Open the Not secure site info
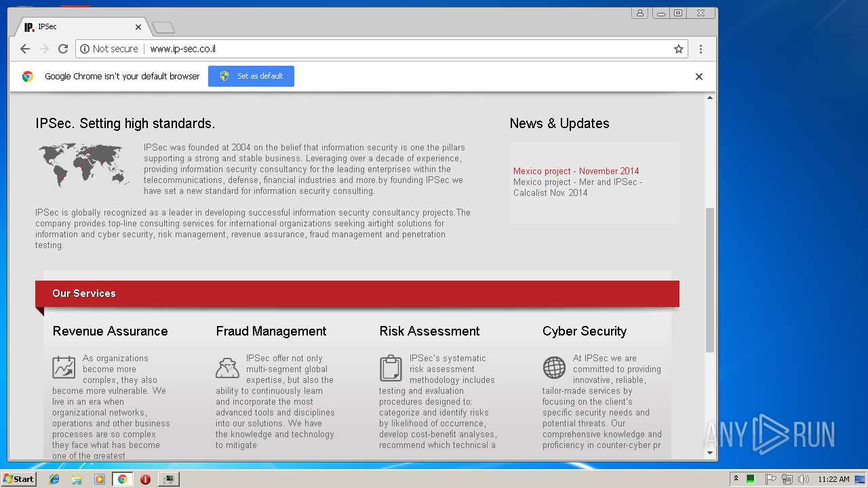 (109, 49)
